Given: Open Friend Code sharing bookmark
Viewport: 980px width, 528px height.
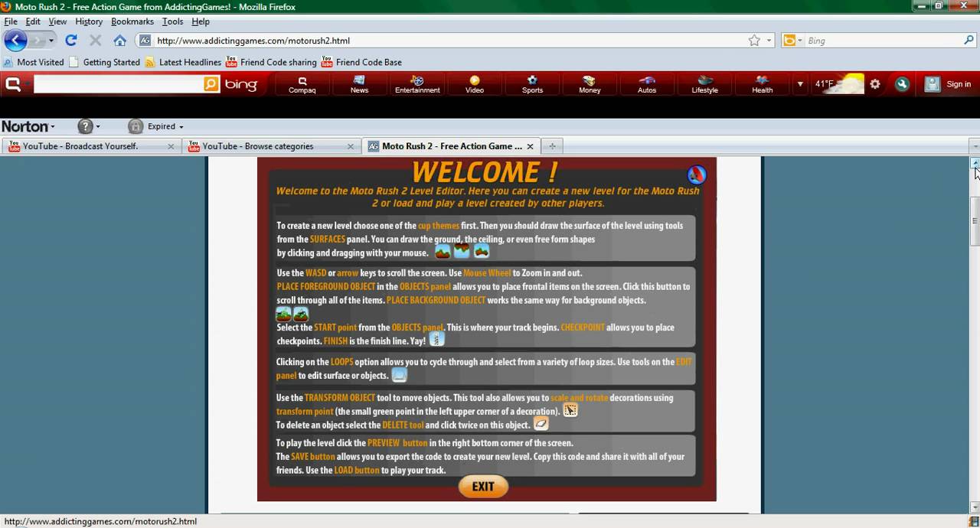Looking at the screenshot, I should tap(271, 62).
